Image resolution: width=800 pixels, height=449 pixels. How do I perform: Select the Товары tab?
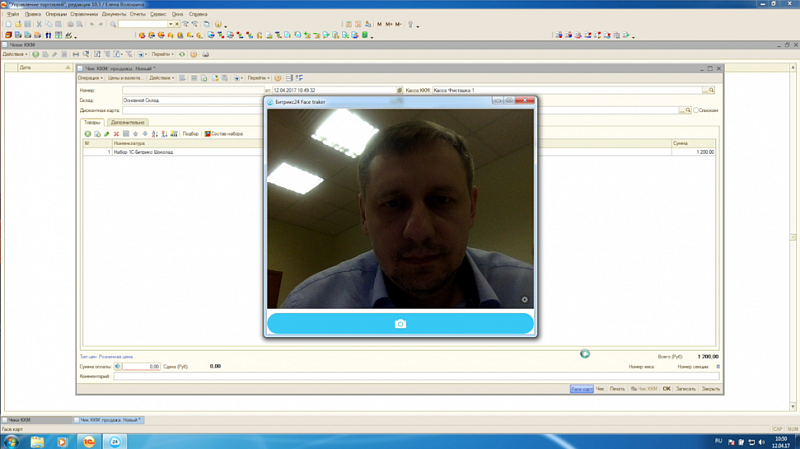pos(92,122)
